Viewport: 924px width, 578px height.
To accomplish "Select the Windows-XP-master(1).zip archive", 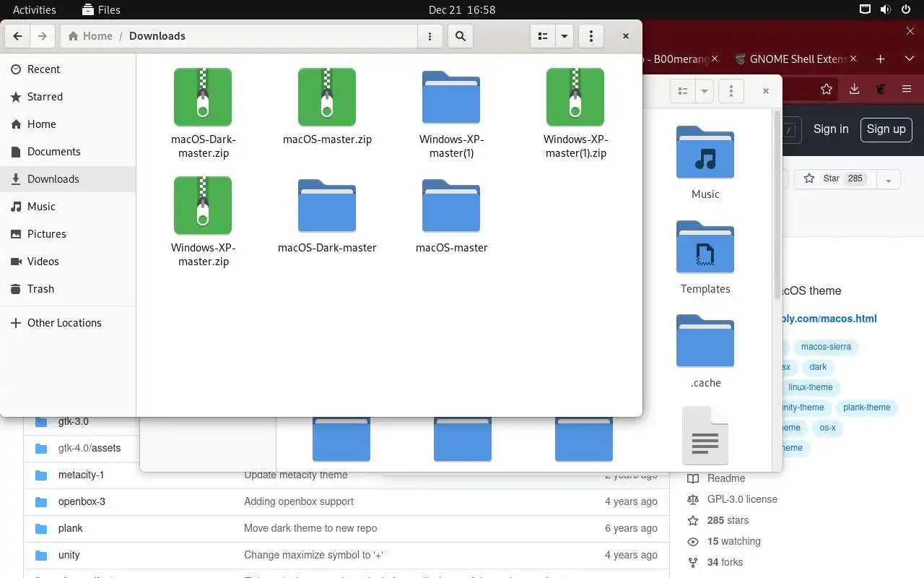I will [x=575, y=113].
